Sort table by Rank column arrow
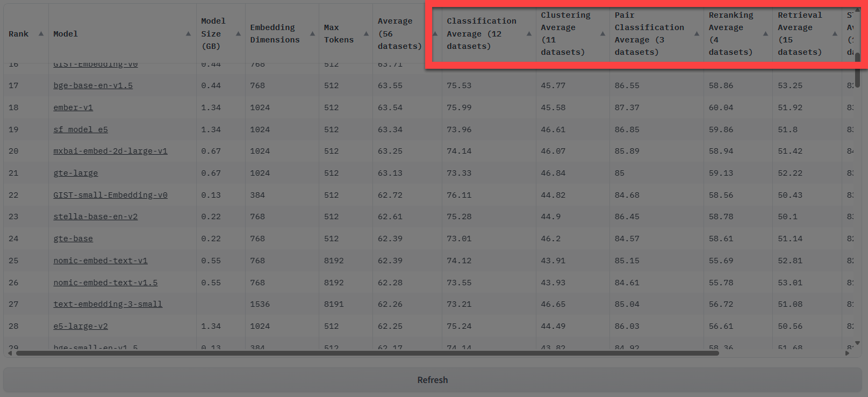 pos(41,34)
